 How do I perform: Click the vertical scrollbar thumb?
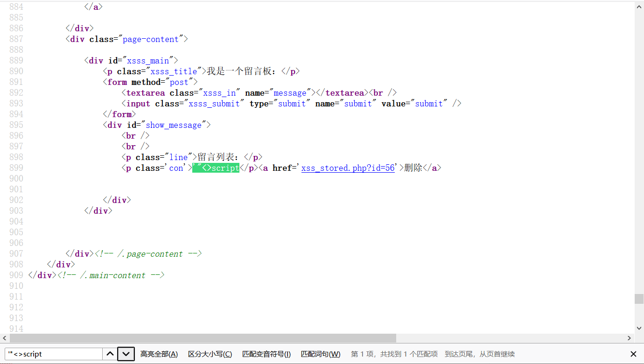tap(639, 299)
